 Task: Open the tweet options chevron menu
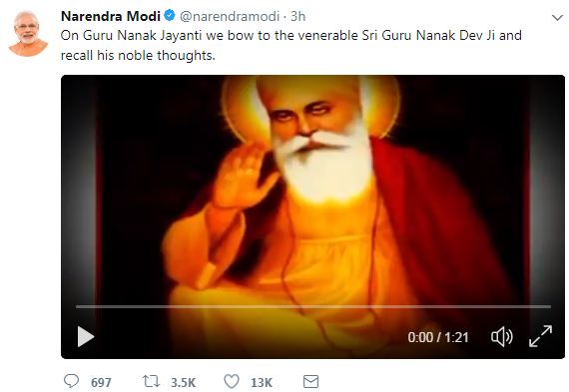[557, 17]
